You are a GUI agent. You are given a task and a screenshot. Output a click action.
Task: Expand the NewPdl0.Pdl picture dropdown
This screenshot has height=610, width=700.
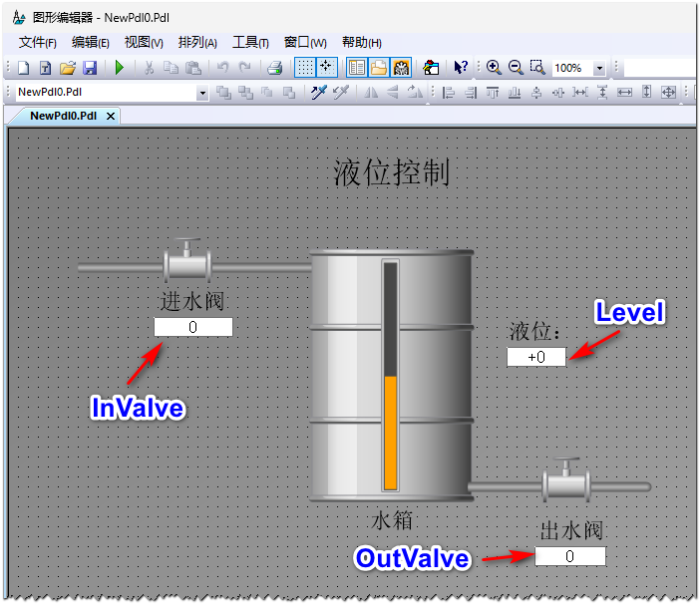[202, 93]
